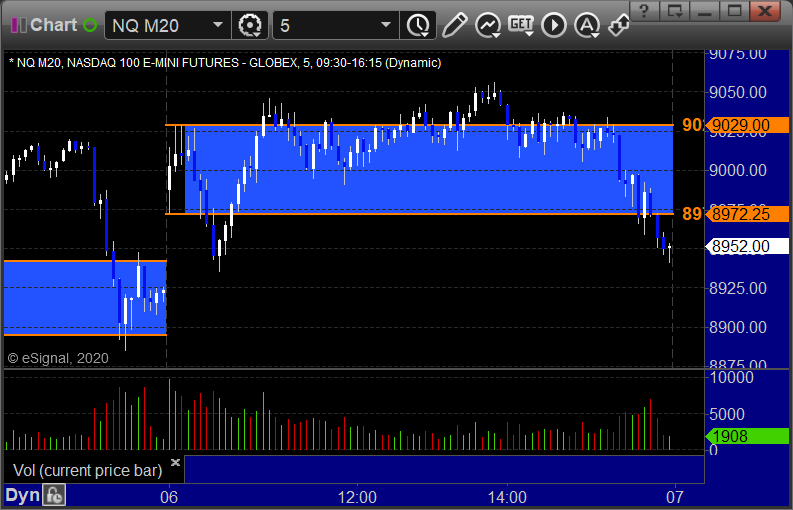
Task: Click the 8925.00 price axis label
Action: (x=738, y=288)
